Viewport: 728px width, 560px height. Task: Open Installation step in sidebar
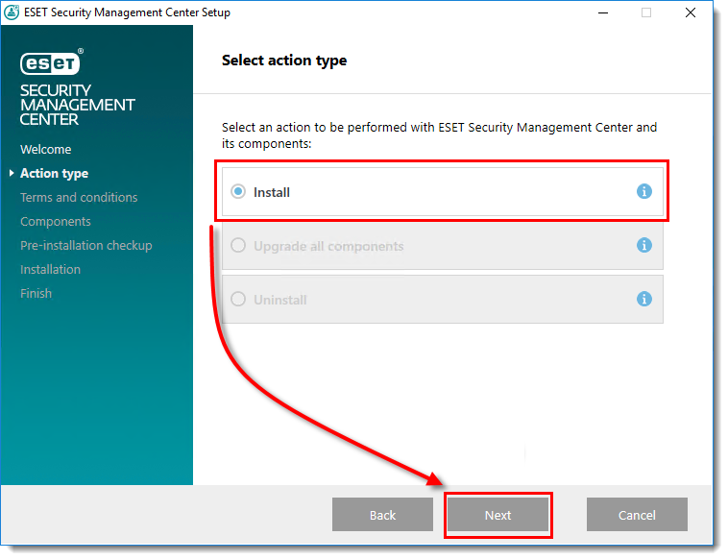[50, 269]
